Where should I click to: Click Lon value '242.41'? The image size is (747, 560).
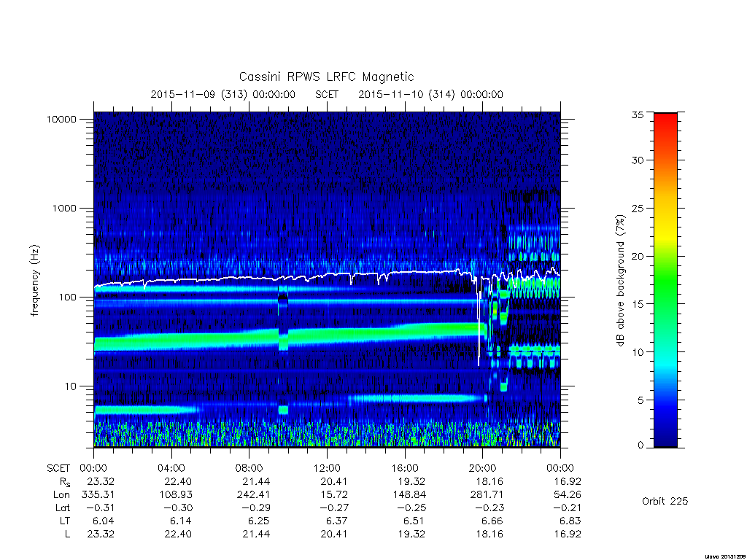pyautogui.click(x=253, y=495)
